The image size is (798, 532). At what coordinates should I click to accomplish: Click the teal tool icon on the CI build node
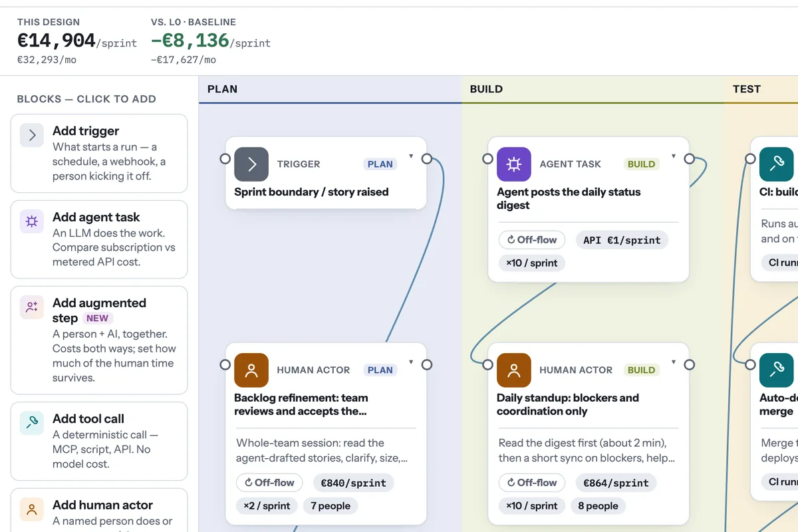[x=777, y=164]
